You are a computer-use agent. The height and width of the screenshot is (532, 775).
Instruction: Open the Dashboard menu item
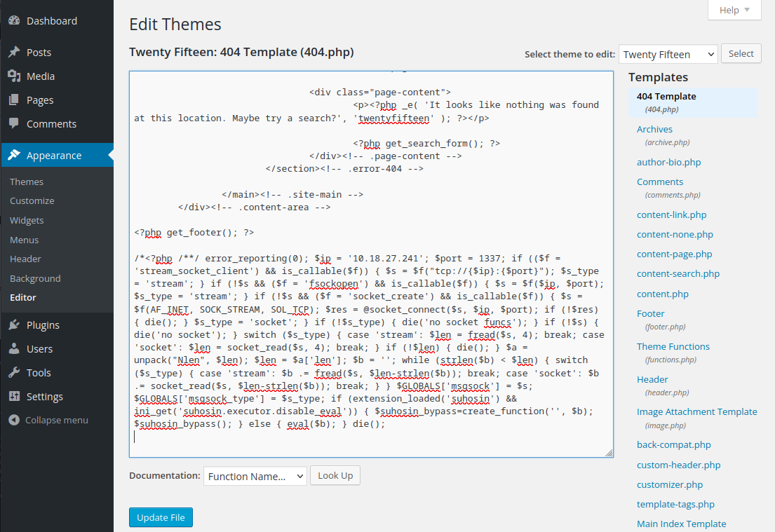(52, 21)
